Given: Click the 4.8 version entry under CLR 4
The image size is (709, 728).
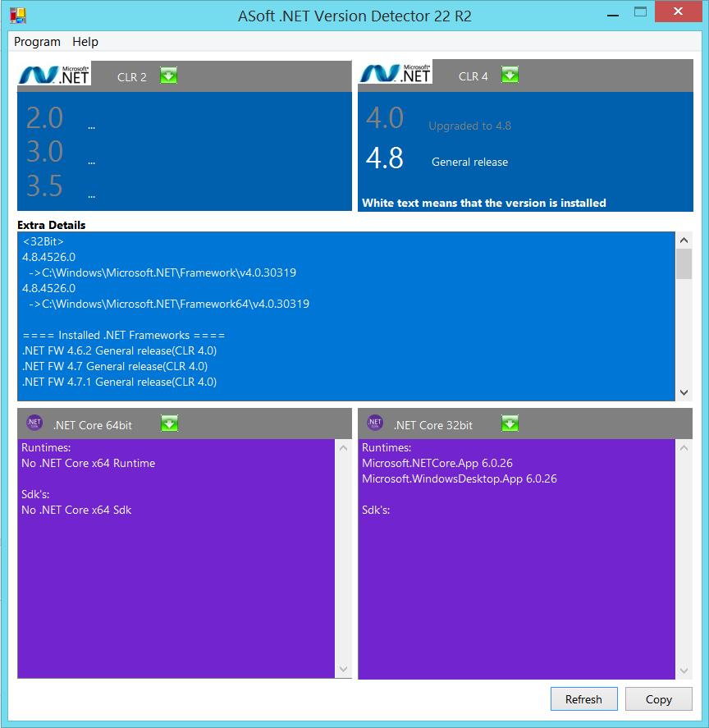Looking at the screenshot, I should click(x=384, y=158).
